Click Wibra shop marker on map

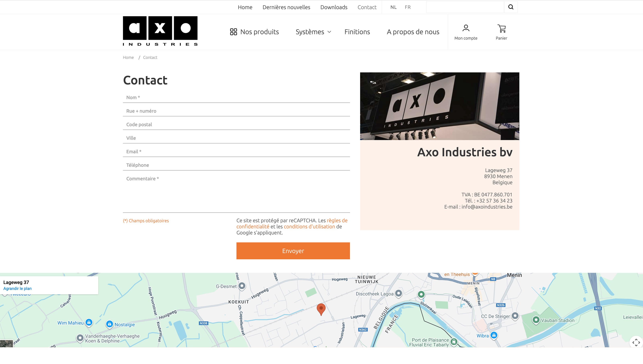(494, 335)
